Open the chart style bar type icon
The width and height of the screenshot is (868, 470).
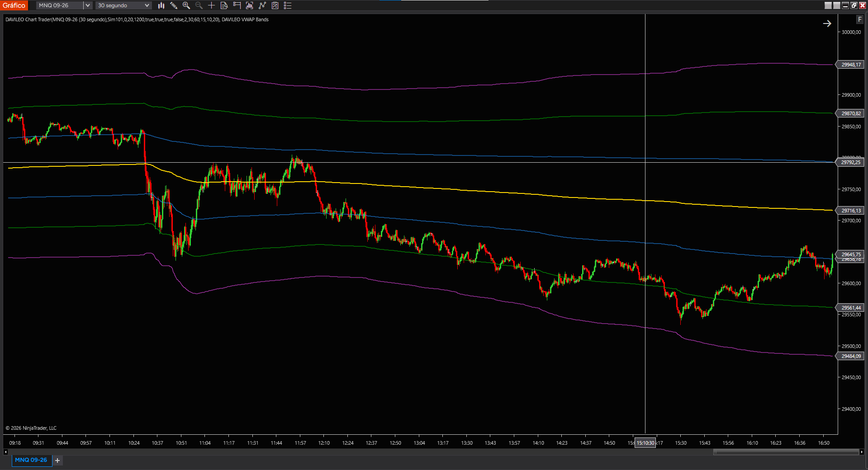tap(161, 5)
